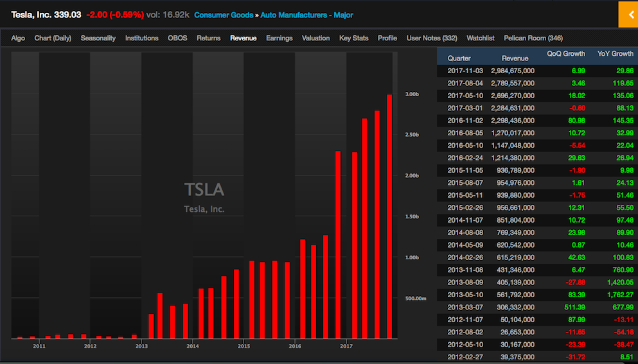Image resolution: width=638 pixels, height=364 pixels.
Task: Go to the Institutions tab
Action: coord(141,39)
